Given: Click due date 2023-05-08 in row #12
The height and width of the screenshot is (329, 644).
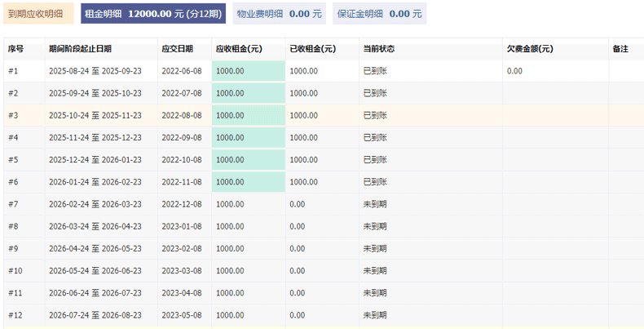Looking at the screenshot, I should [182, 315].
